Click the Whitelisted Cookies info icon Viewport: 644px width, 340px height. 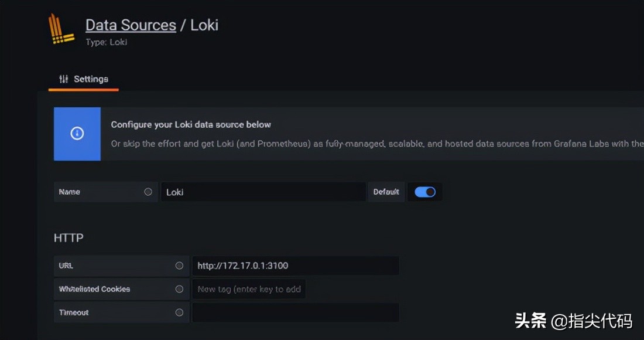point(179,289)
